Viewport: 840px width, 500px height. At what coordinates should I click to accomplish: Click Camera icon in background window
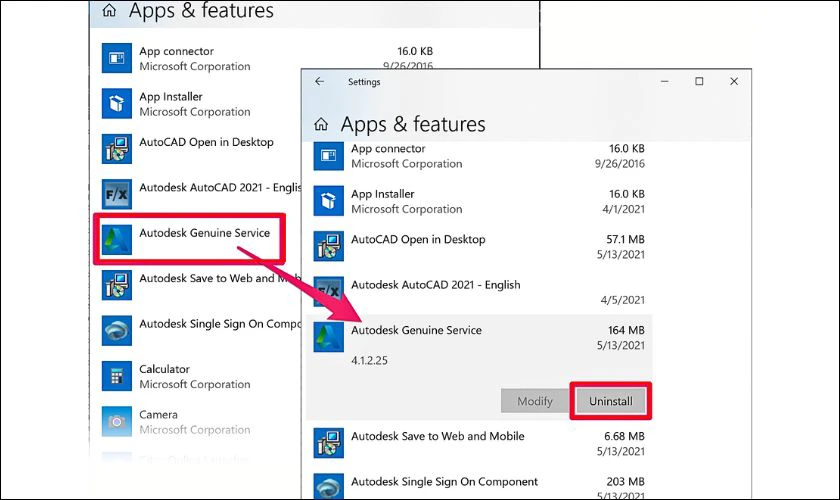pos(117,421)
